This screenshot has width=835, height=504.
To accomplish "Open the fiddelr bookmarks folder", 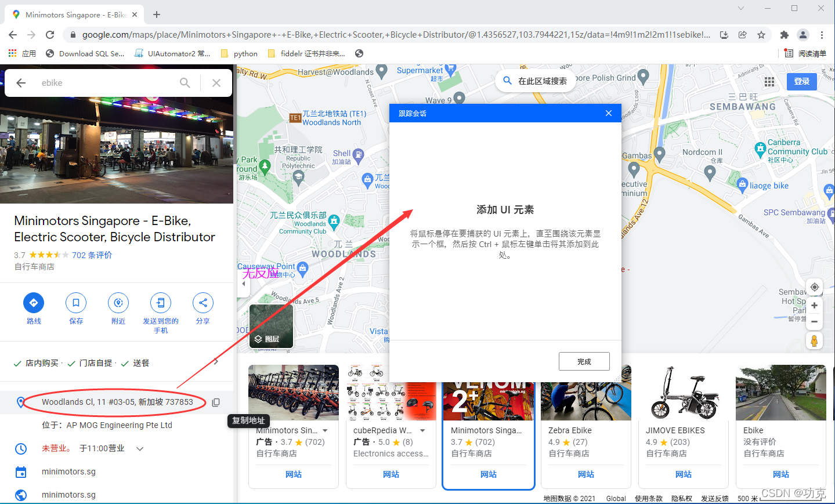I will [306, 53].
